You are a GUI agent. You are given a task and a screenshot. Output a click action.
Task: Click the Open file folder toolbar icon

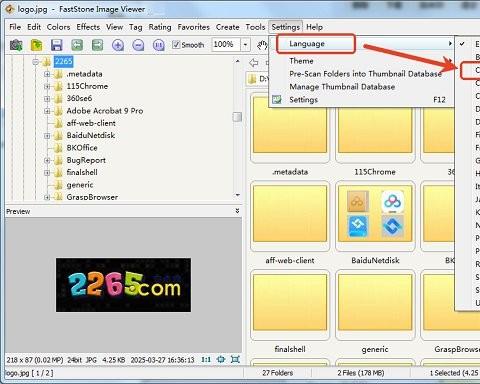pos(36,45)
